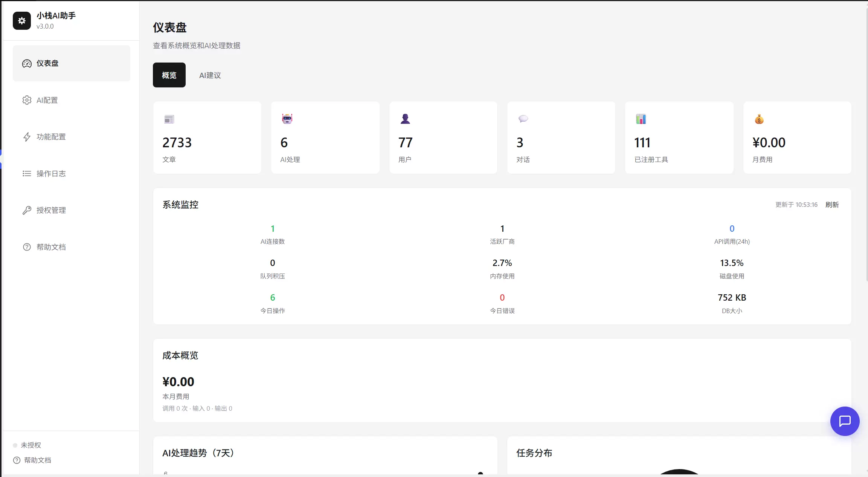Click the 6 AI处理 count value
Screen dimensions: 868x477
284,143
